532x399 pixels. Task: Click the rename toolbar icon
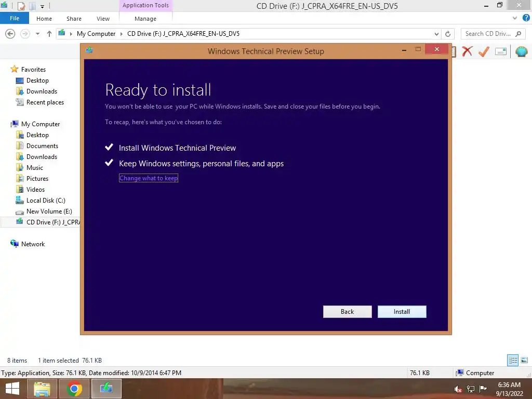coord(501,51)
